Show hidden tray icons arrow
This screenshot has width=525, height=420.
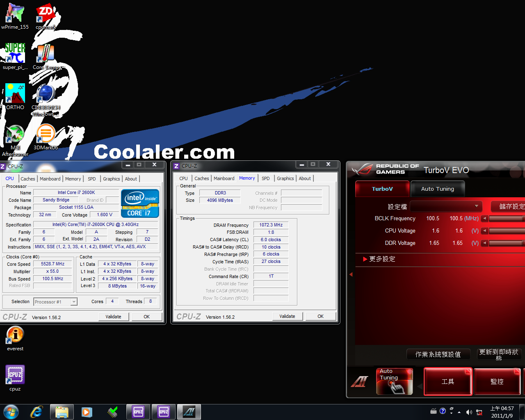pyautogui.click(x=459, y=412)
